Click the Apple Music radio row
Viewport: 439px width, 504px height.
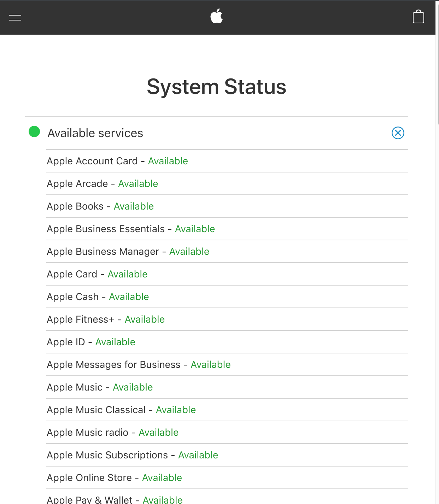[x=113, y=433]
